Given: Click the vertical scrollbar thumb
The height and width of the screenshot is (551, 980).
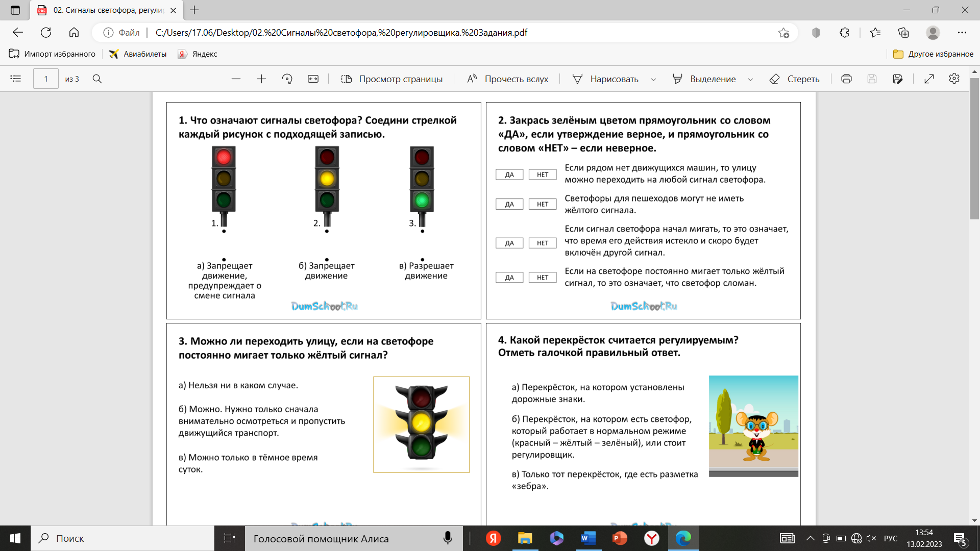Looking at the screenshot, I should point(974,148).
